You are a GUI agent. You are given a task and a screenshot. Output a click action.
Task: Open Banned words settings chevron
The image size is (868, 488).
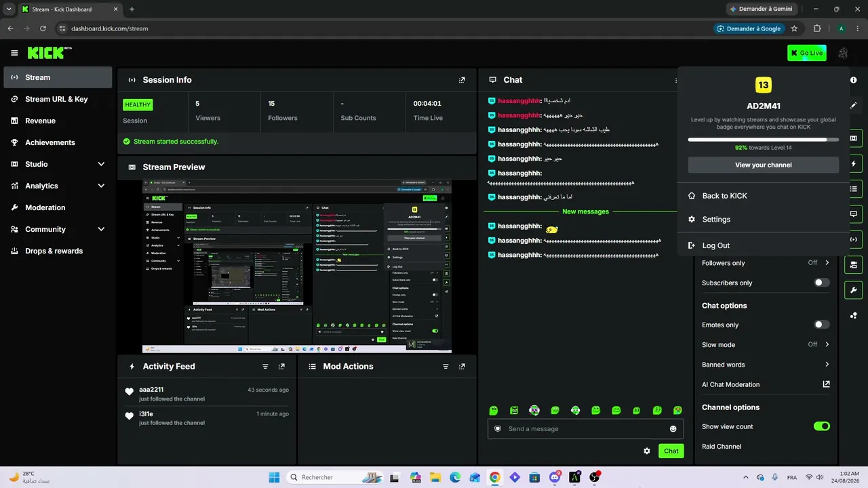(827, 365)
